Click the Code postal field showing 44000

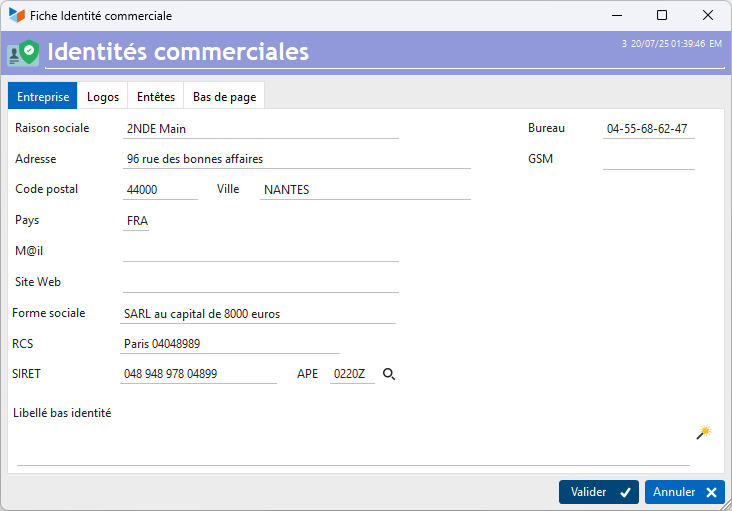[160, 190]
